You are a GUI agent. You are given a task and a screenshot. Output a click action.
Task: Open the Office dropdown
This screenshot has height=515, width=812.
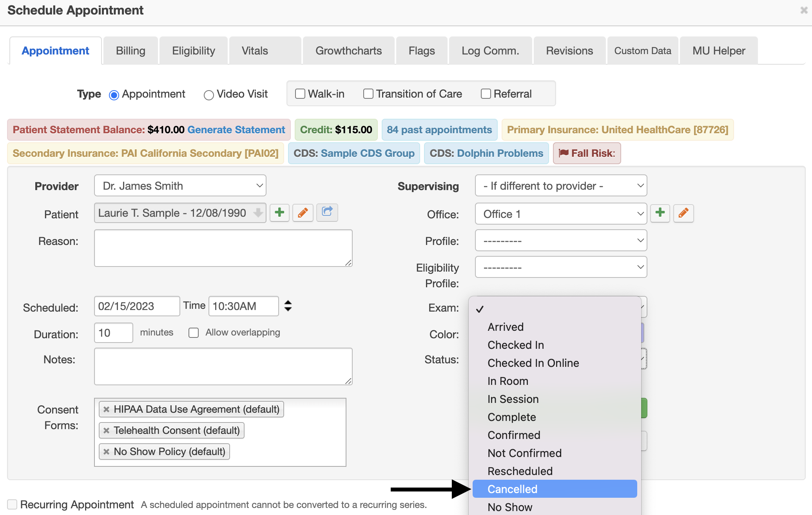561,214
